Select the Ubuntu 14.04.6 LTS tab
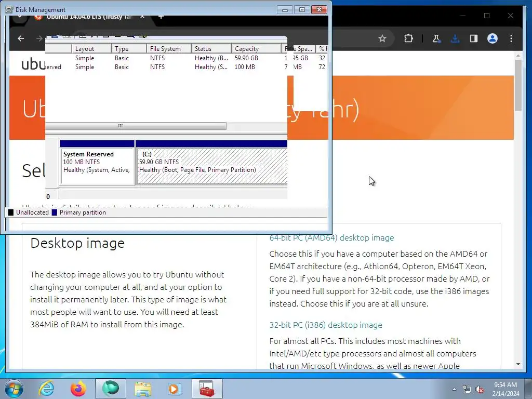532x399 pixels. (x=88, y=17)
